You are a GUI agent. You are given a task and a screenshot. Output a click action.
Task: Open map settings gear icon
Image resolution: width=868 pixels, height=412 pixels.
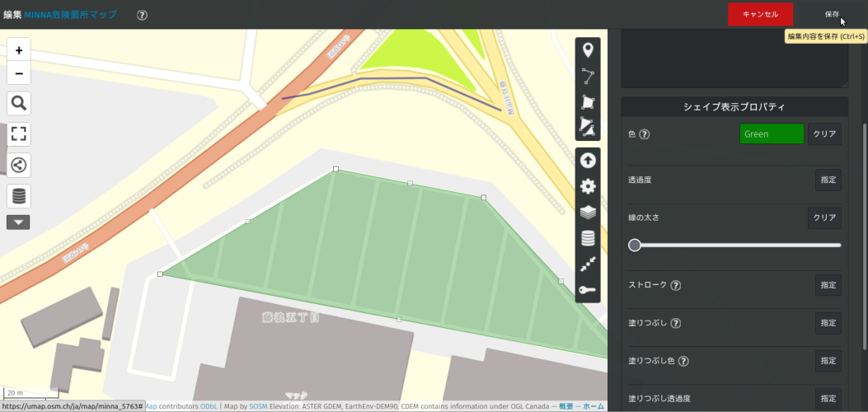(x=588, y=186)
